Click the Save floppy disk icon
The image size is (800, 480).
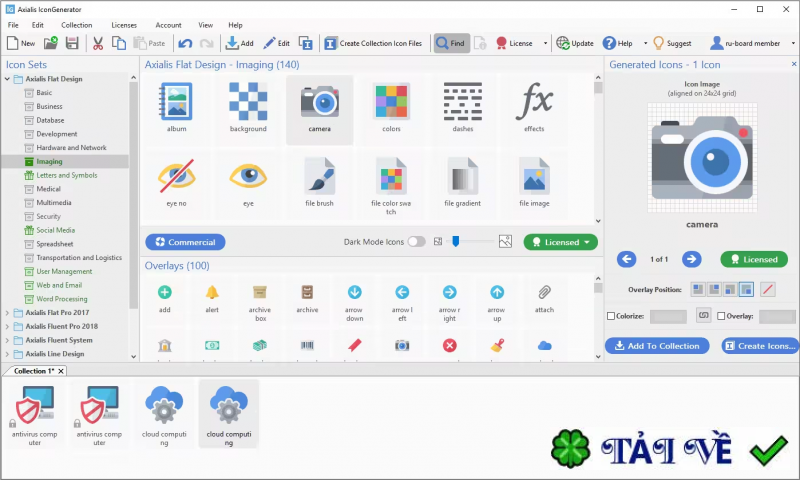point(72,43)
